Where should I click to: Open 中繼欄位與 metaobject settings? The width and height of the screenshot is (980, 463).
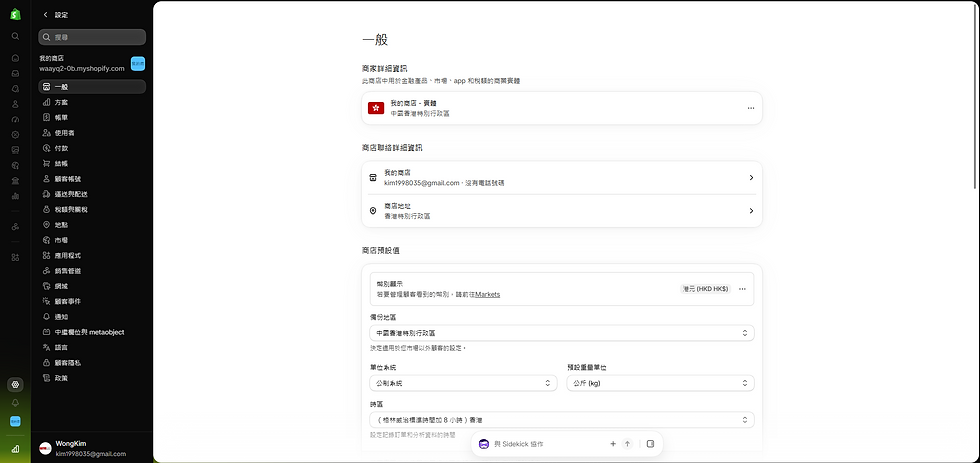pyautogui.click(x=92, y=332)
